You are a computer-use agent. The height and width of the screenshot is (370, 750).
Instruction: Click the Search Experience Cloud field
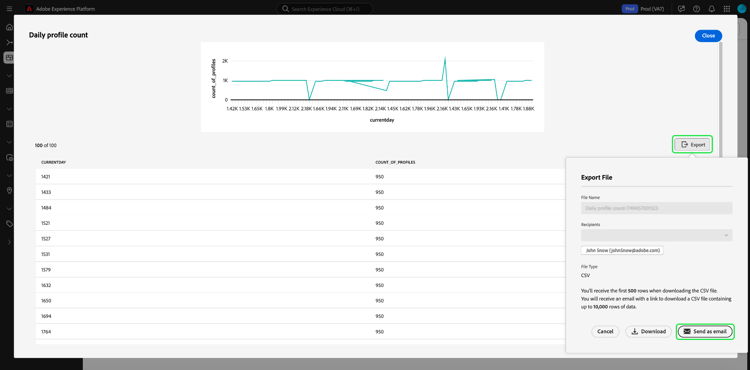pyautogui.click(x=324, y=9)
